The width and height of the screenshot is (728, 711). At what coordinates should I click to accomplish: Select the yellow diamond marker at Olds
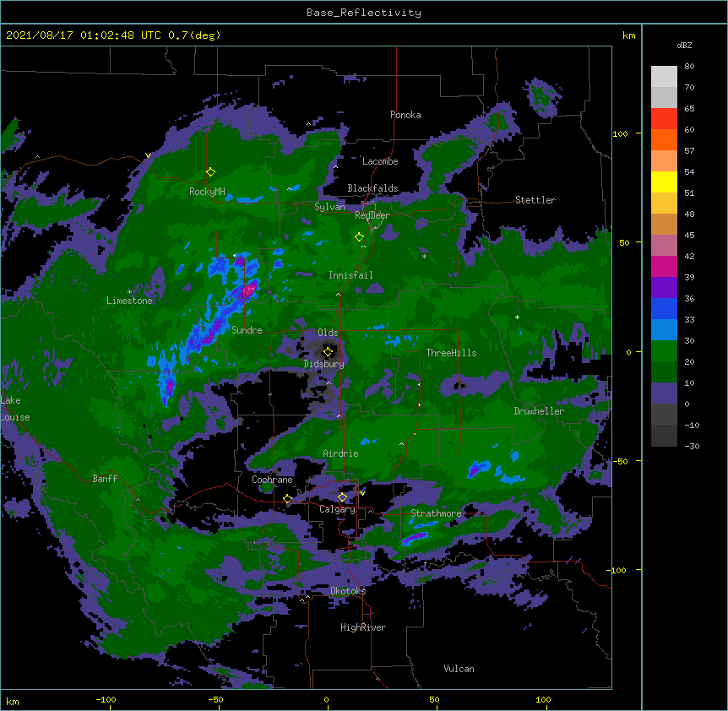coord(328,351)
